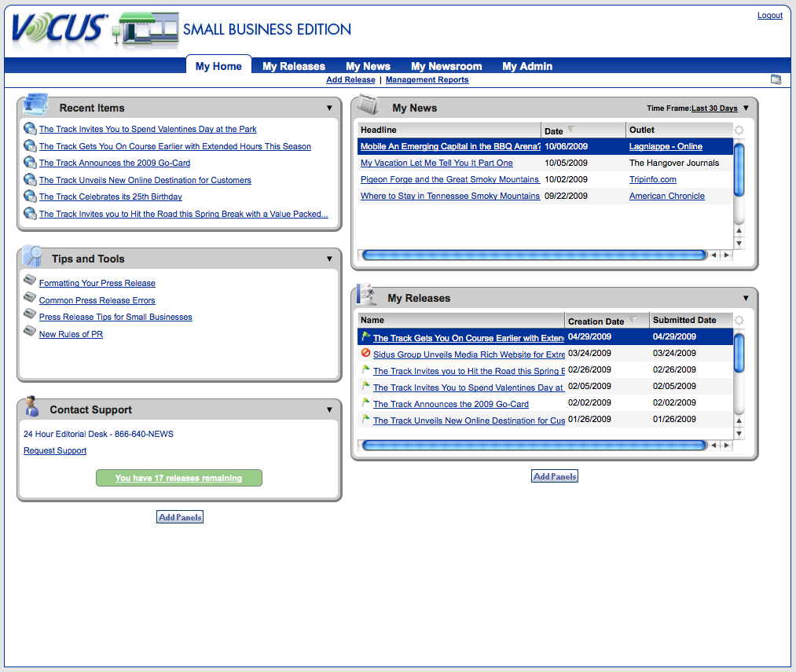Click Add Panels under the right column
796x672 pixels.
click(x=555, y=476)
